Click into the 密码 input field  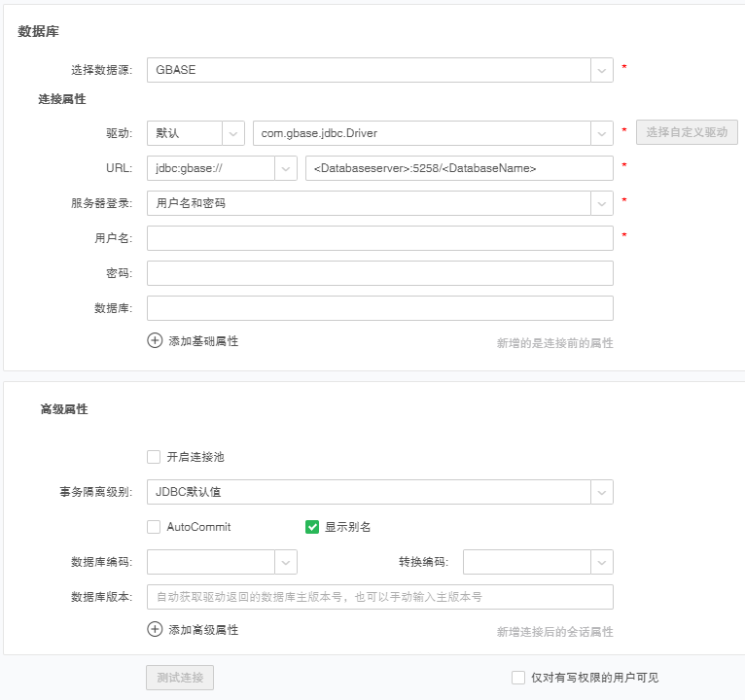point(379,273)
